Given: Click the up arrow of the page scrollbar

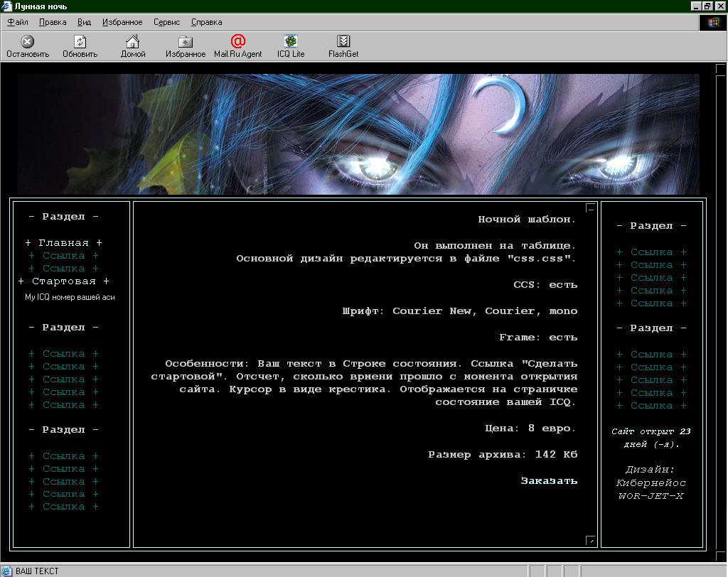Looking at the screenshot, I should click(721, 69).
